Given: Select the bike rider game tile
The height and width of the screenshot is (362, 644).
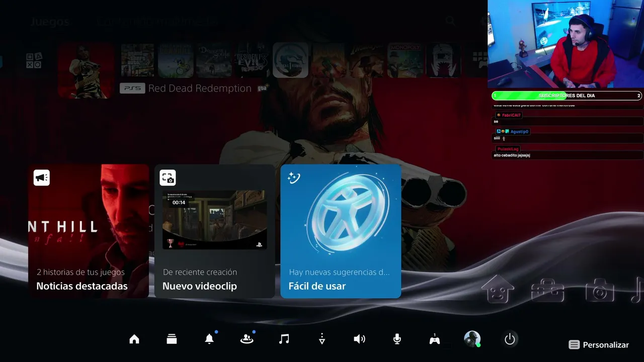Looking at the screenshot, I should click(x=176, y=60).
